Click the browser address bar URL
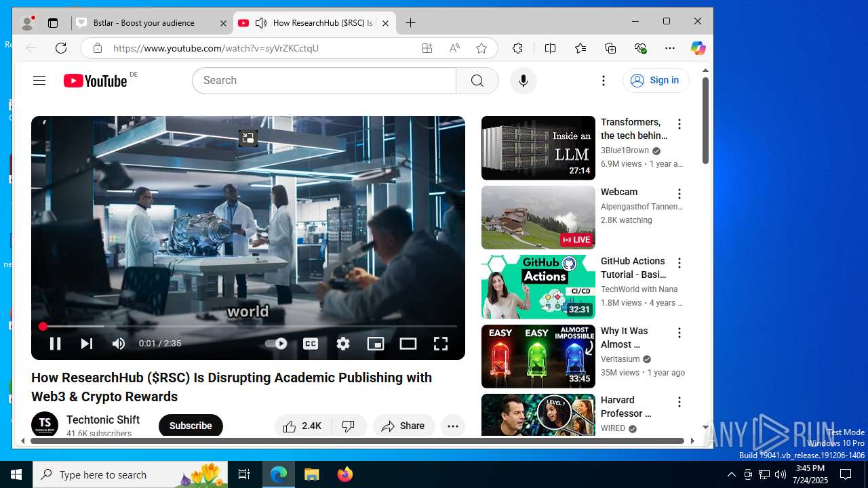This screenshot has width=868, height=488. (216, 48)
